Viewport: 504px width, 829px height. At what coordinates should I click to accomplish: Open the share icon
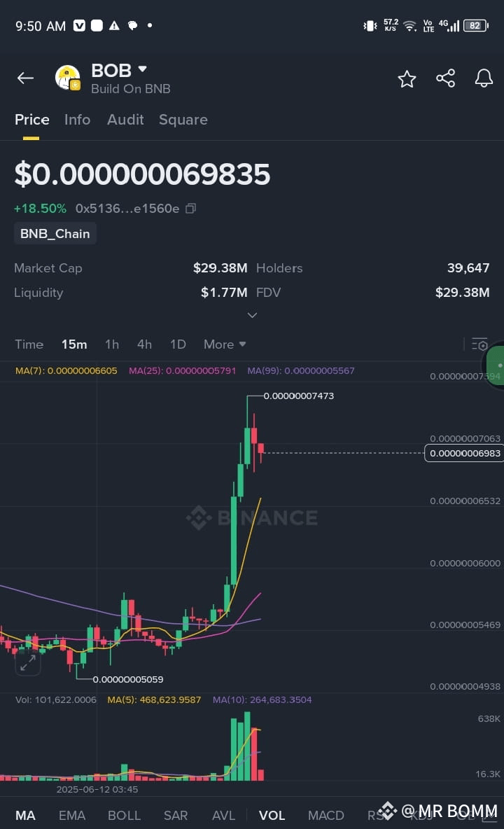point(445,78)
